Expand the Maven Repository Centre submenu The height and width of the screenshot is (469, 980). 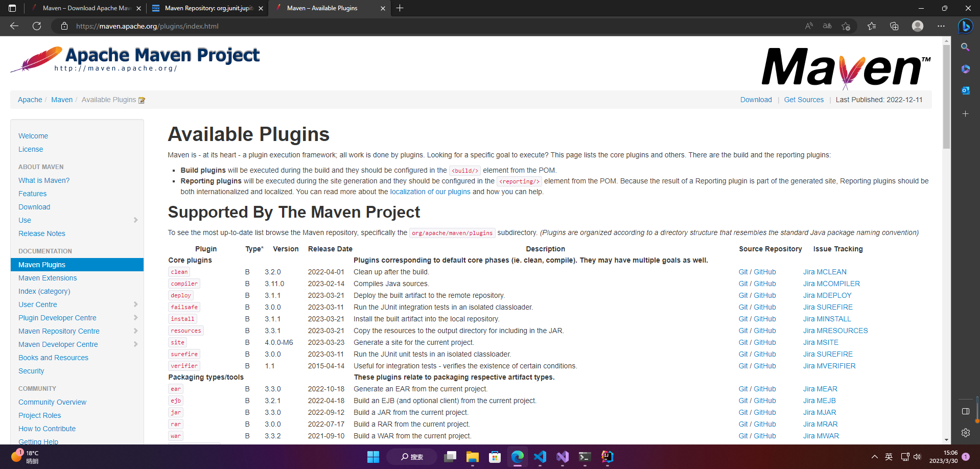coord(135,331)
